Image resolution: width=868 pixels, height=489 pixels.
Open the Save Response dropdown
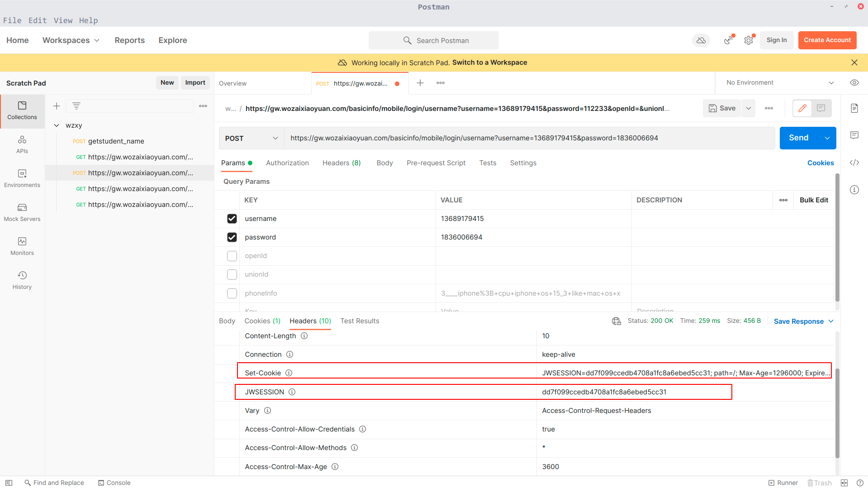pyautogui.click(x=804, y=321)
